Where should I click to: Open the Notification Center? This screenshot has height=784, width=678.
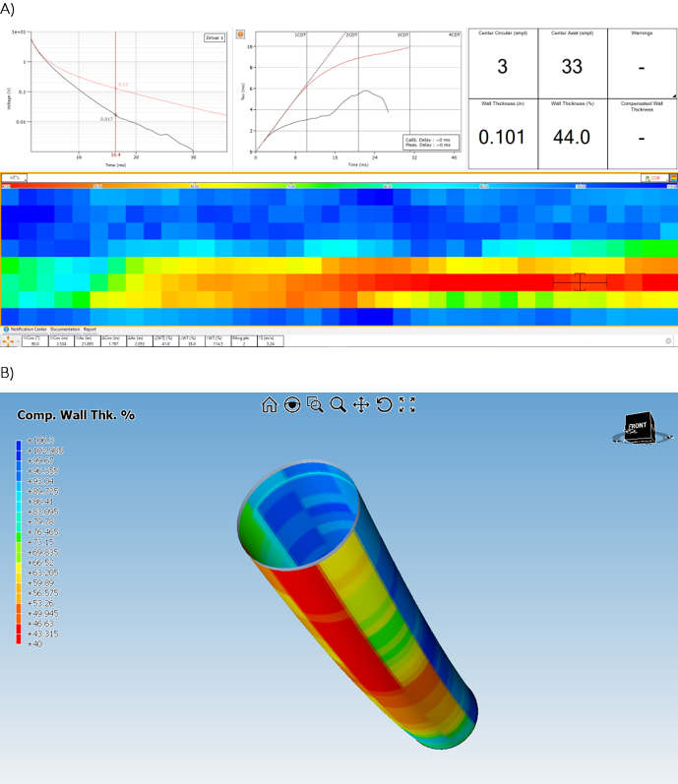[28, 329]
